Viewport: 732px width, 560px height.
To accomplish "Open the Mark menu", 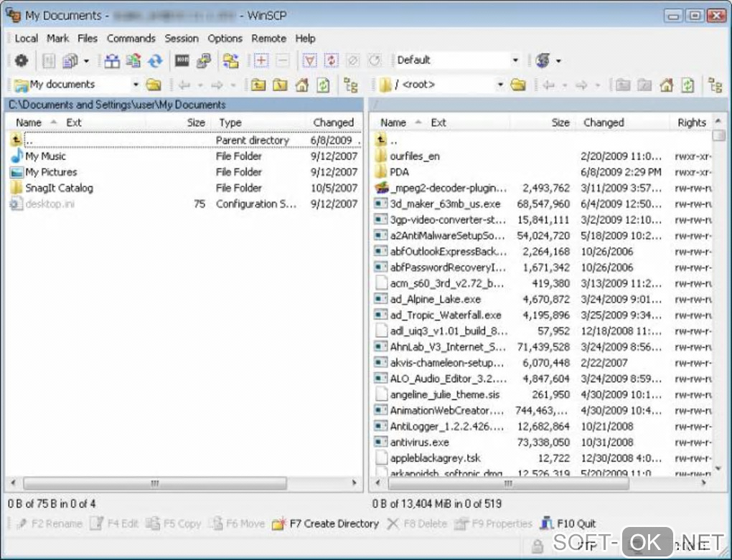I will click(x=57, y=38).
